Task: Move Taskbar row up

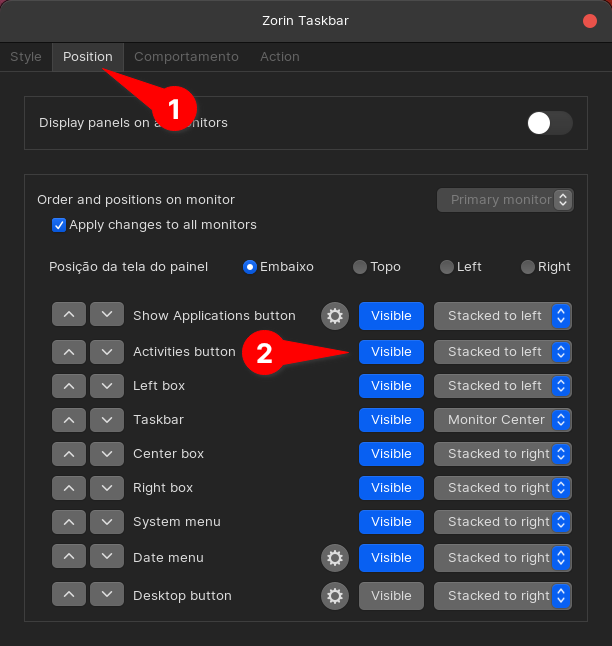Action: 69,420
